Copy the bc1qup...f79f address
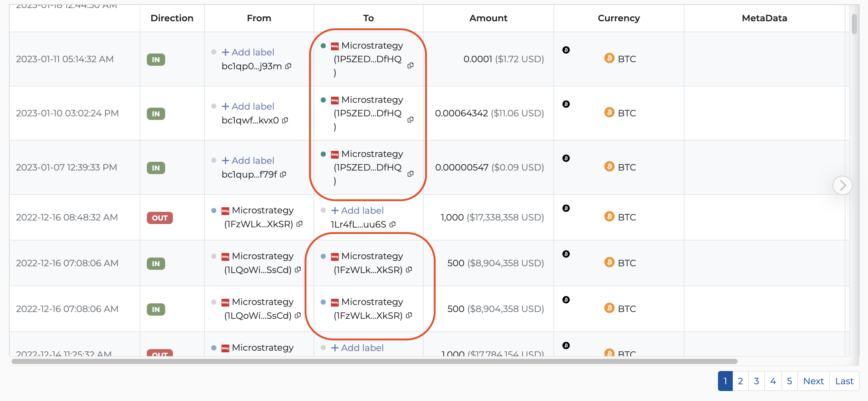 [x=283, y=174]
